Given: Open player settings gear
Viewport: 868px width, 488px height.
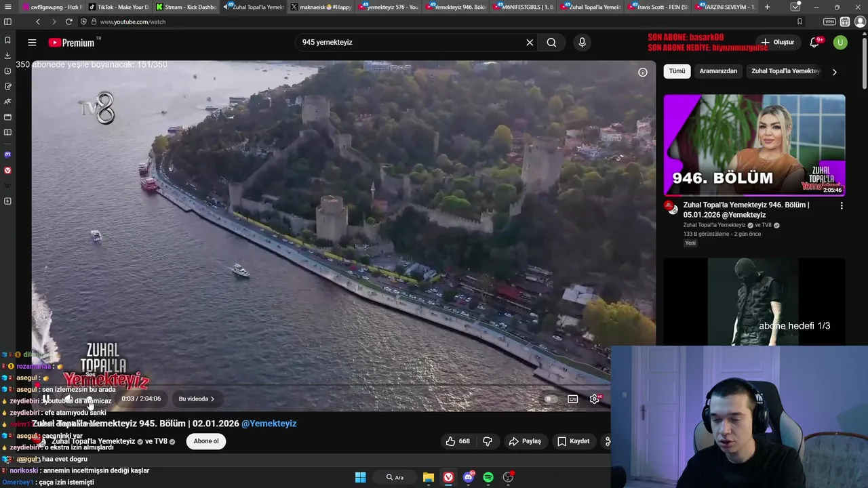Looking at the screenshot, I should [x=595, y=399].
